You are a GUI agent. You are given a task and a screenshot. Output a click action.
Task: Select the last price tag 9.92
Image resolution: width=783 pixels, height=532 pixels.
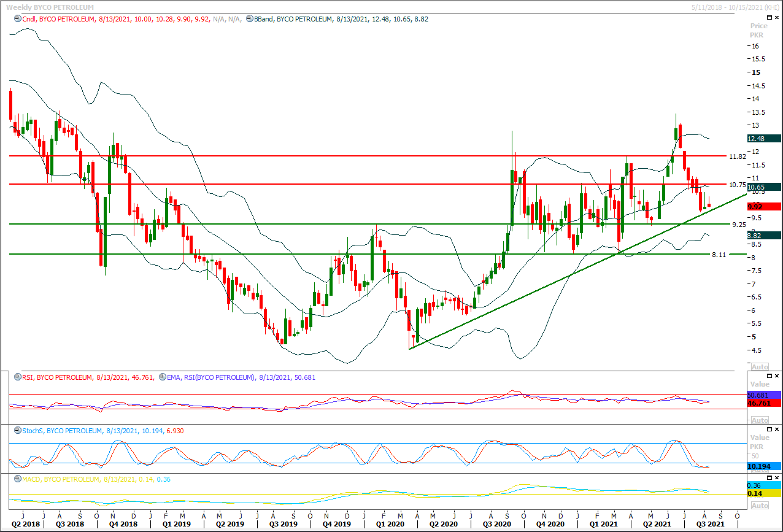point(763,207)
